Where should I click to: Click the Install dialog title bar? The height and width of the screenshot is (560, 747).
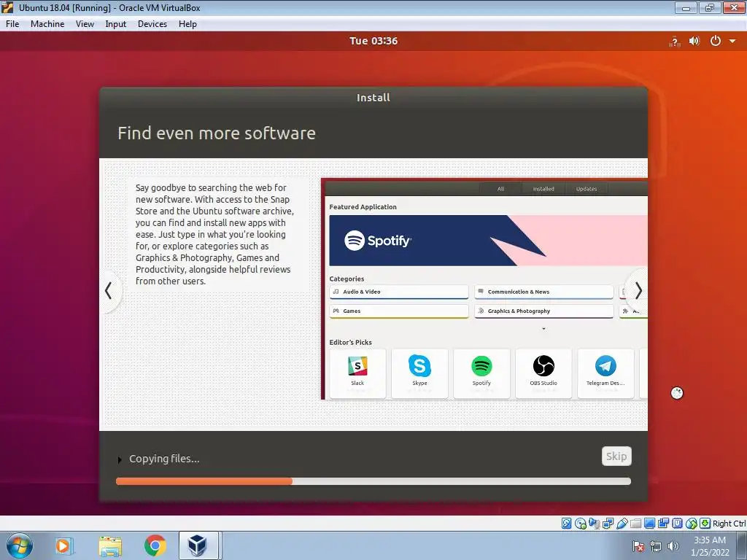click(373, 98)
